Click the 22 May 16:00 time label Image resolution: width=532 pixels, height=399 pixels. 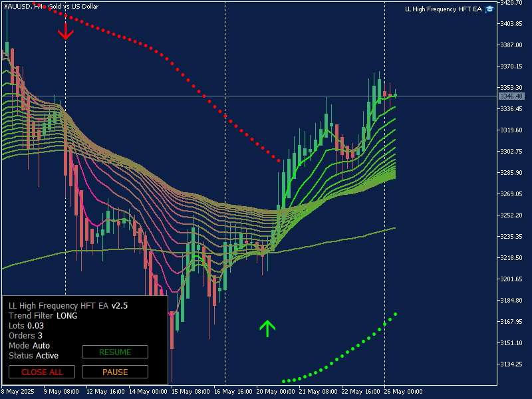coord(360,391)
